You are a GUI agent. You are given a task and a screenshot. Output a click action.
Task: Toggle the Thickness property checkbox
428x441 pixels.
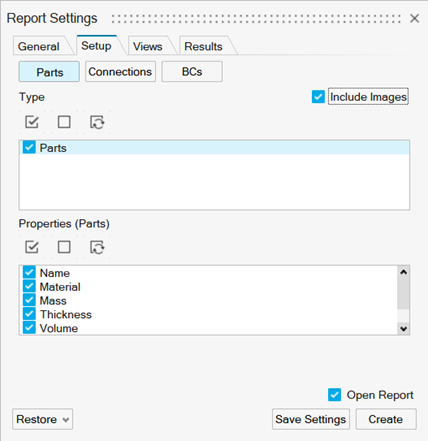coord(29,314)
